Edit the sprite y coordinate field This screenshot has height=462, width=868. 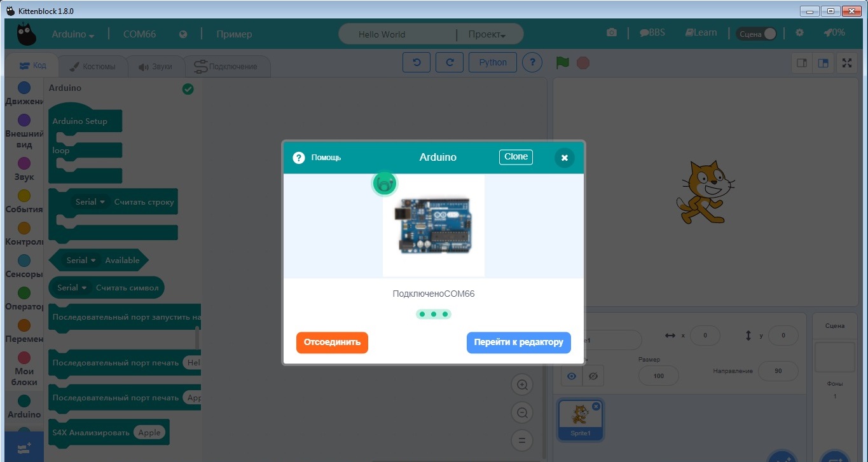(783, 336)
